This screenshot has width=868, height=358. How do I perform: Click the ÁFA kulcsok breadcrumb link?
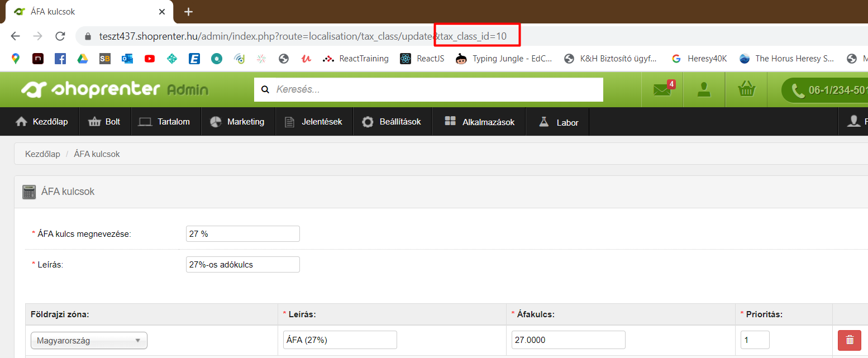[97, 154]
